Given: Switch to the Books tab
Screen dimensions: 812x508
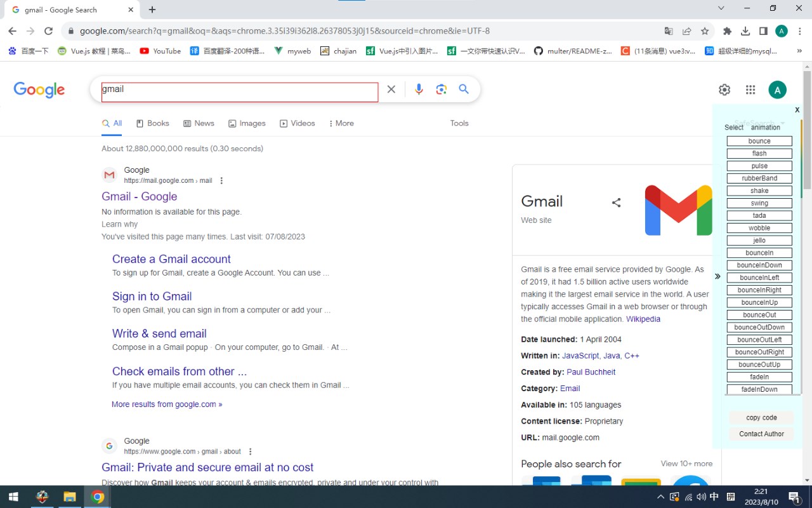Looking at the screenshot, I should [x=153, y=123].
